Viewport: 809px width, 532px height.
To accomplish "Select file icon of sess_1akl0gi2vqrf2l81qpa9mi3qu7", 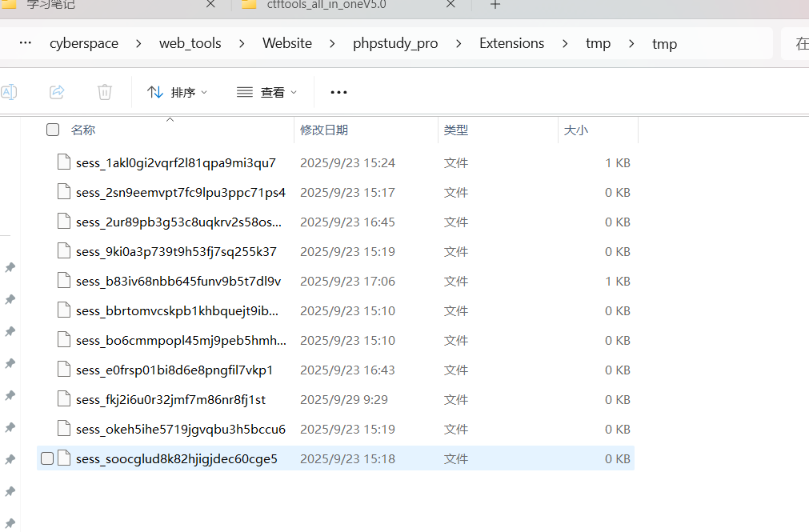I will (64, 162).
